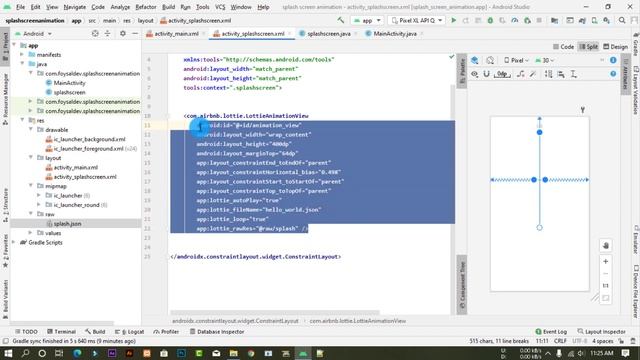The image size is (640, 360).
Task: Click the editor horizontal scrollbar
Action: coord(275,312)
